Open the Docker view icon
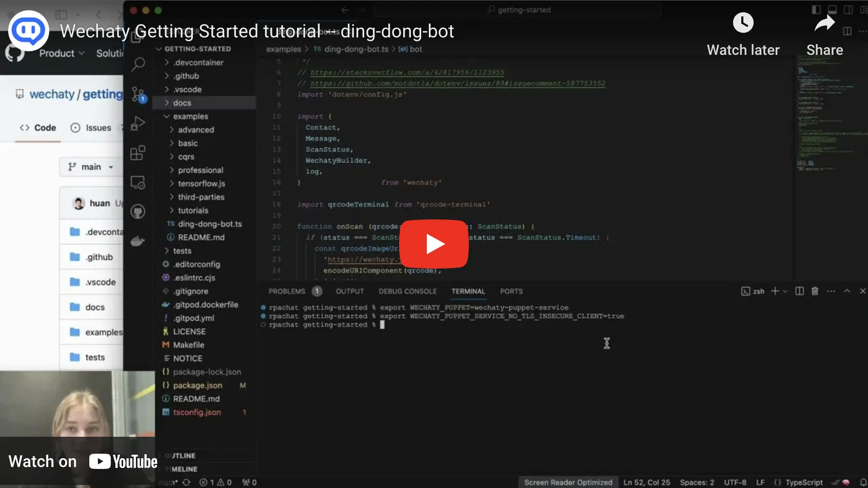Screen dimensions: 868x488 138,241
